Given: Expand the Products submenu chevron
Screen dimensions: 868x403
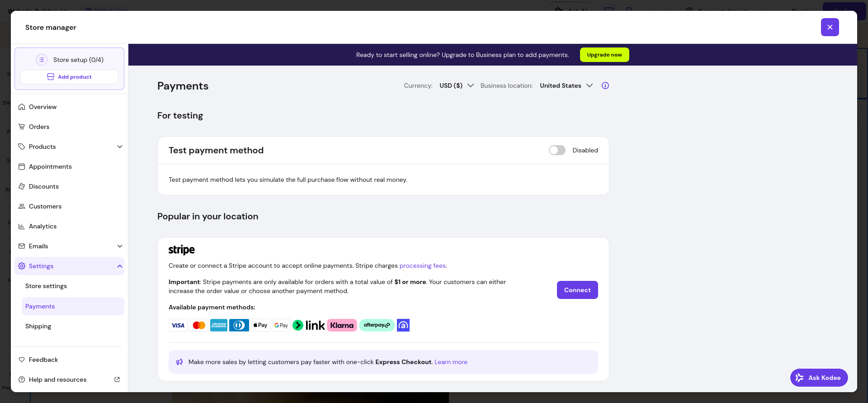Looking at the screenshot, I should pyautogui.click(x=120, y=147).
